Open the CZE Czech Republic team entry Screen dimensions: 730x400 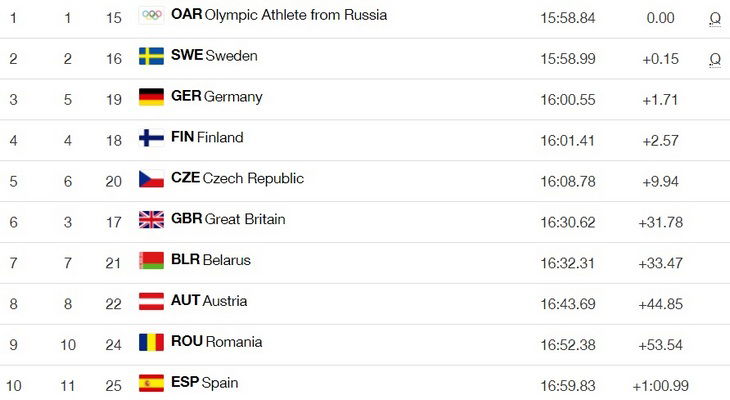(x=237, y=178)
